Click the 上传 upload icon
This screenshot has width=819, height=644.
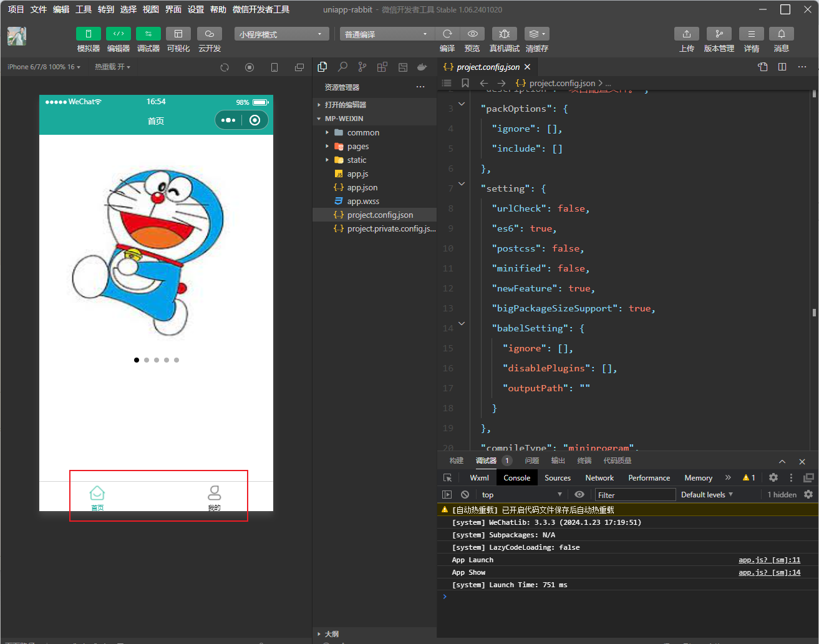click(x=687, y=34)
